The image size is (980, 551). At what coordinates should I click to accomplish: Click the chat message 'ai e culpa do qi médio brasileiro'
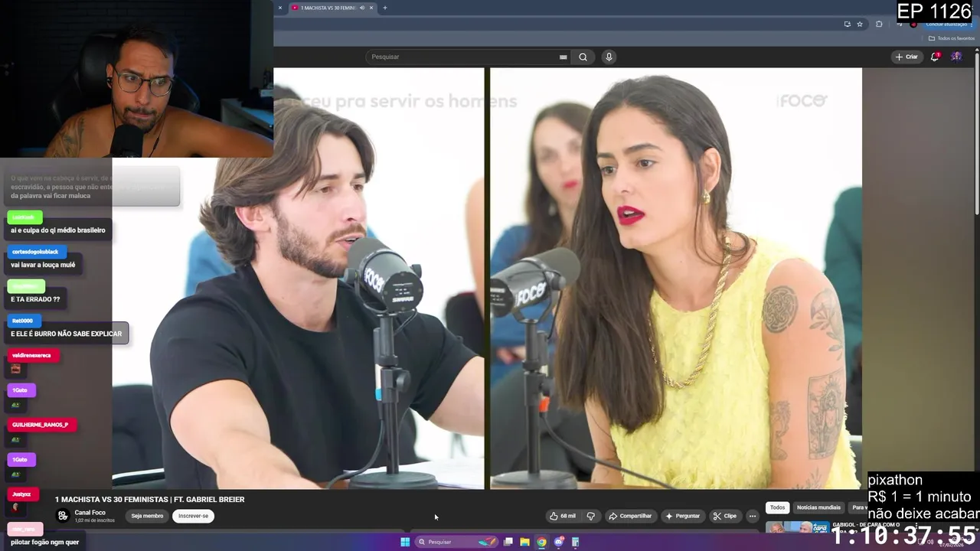58,230
